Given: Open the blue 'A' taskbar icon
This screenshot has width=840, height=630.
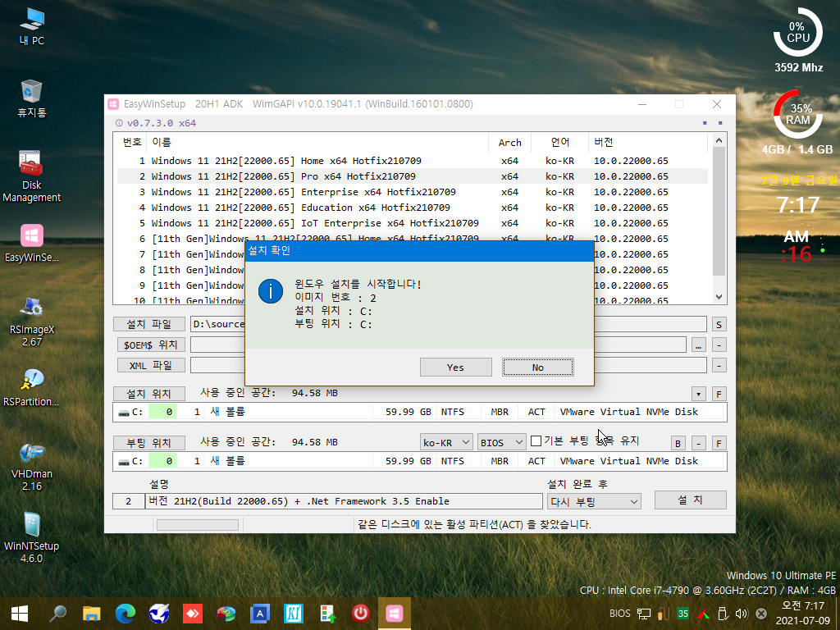Looking at the screenshot, I should [260, 614].
